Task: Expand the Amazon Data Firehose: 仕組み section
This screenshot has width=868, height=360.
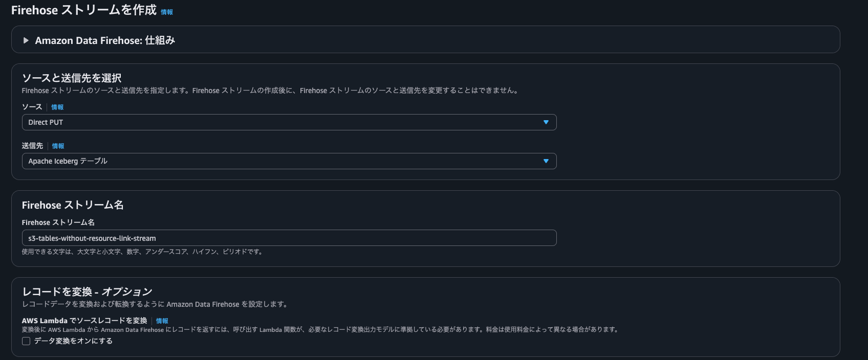Action: 105,40
